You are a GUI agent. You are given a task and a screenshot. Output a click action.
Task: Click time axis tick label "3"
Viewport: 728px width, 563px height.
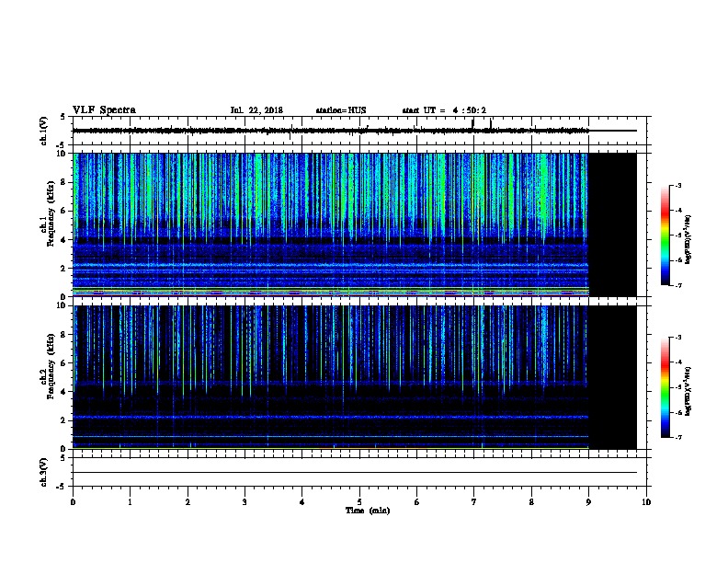[245, 502]
